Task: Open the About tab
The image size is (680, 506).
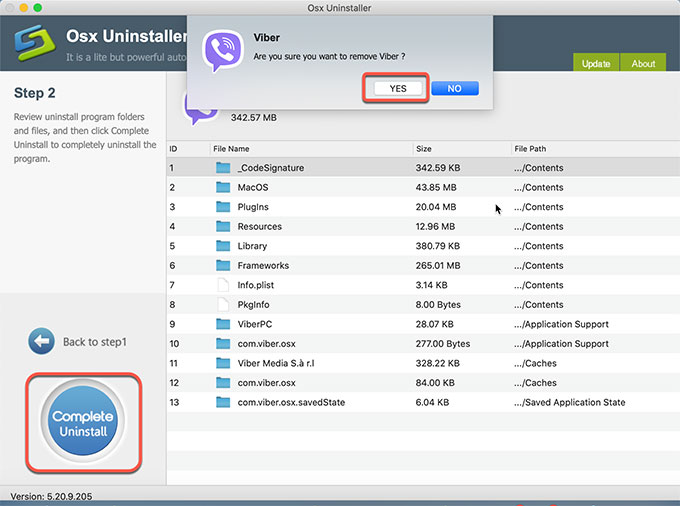Action: (x=643, y=63)
